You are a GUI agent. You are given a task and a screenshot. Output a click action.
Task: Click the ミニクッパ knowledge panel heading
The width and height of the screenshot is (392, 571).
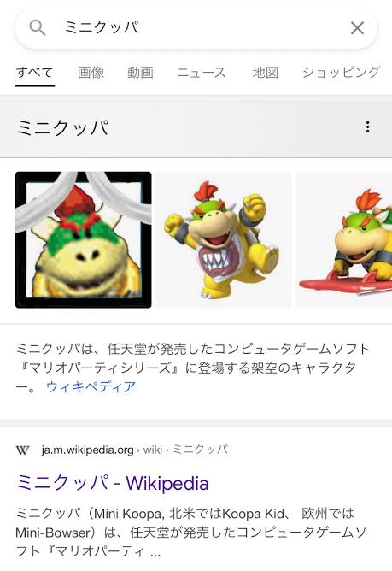point(62,127)
